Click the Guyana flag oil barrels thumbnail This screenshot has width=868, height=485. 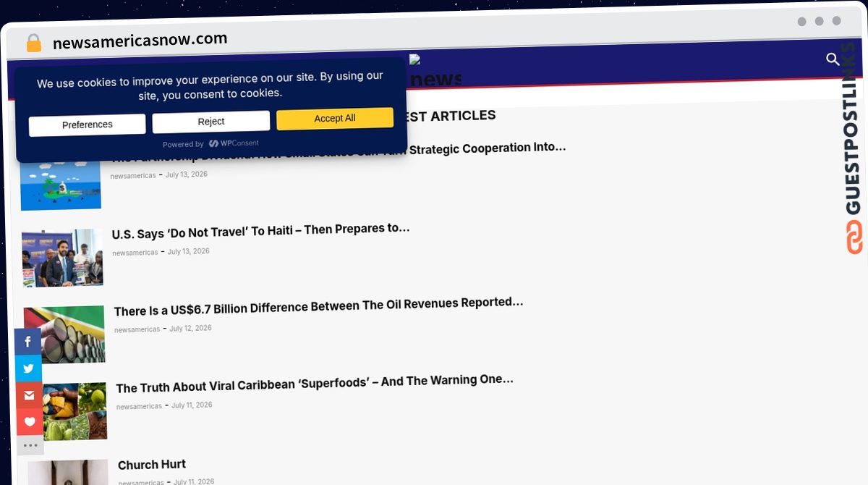pos(64,334)
